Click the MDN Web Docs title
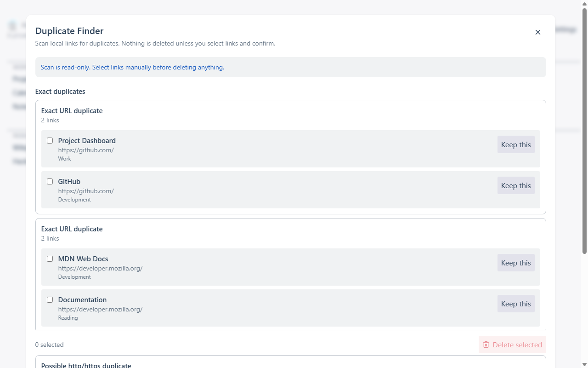This screenshot has height=368, width=588. coord(83,259)
